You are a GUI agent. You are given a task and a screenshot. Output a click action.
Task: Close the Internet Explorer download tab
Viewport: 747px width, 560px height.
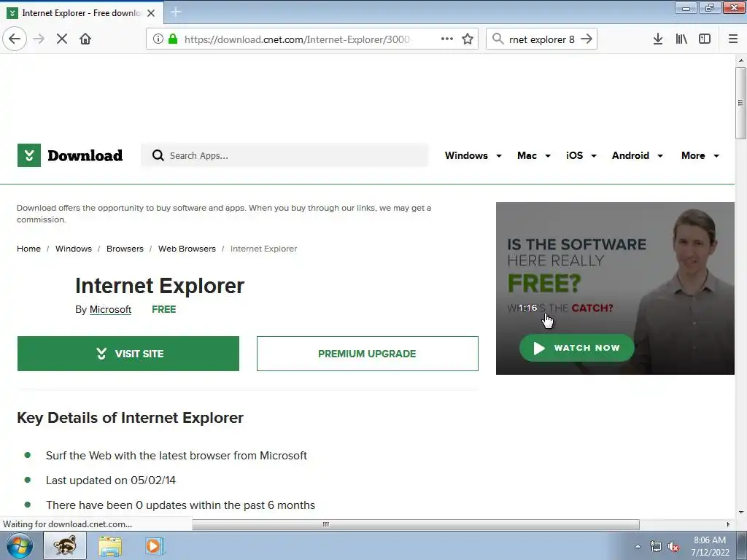[x=151, y=13]
